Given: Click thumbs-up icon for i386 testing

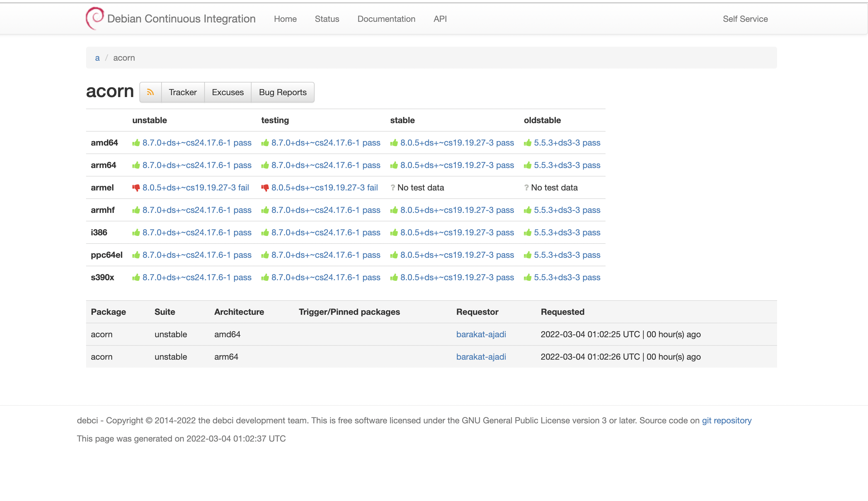Looking at the screenshot, I should point(265,233).
